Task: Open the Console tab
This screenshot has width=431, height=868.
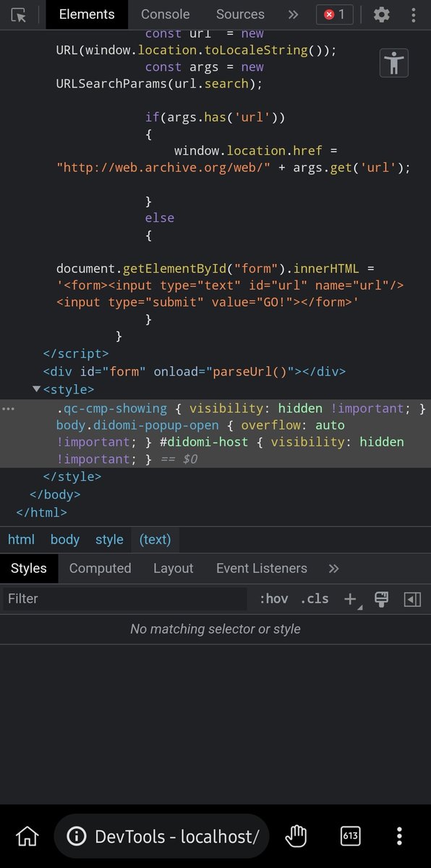Action: (166, 14)
